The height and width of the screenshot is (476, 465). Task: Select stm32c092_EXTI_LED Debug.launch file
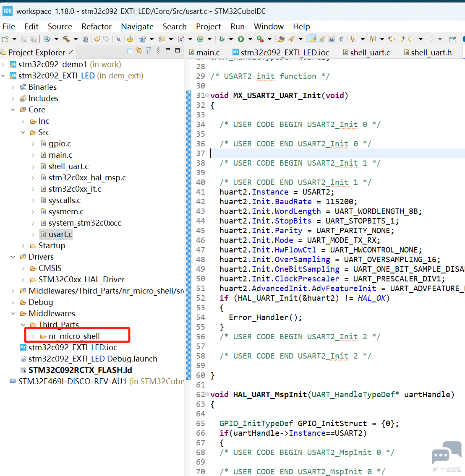(89, 359)
